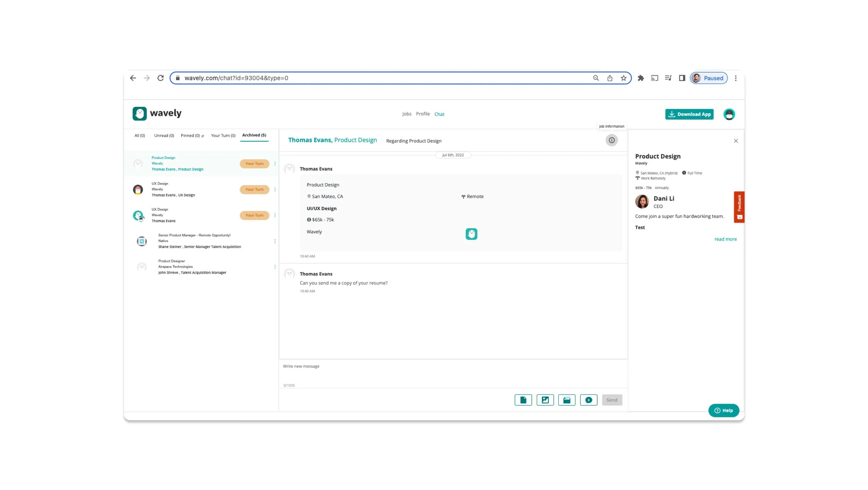Open the user profile avatar menu
868x490 pixels.
[x=729, y=114]
